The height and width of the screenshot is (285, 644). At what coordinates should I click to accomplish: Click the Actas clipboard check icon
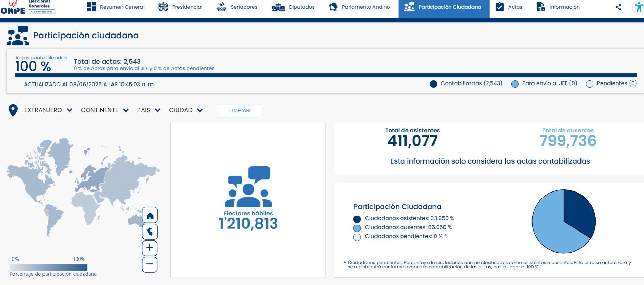click(x=499, y=7)
